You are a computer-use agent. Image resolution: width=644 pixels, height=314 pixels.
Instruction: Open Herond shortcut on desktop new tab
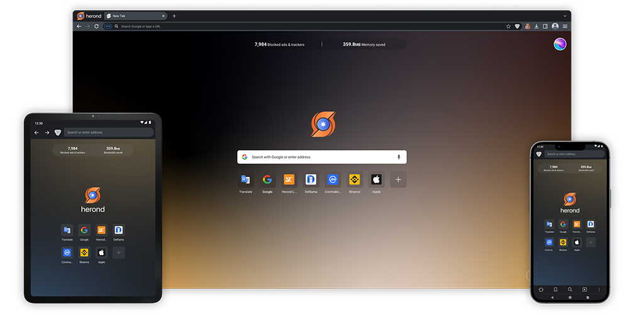click(289, 182)
